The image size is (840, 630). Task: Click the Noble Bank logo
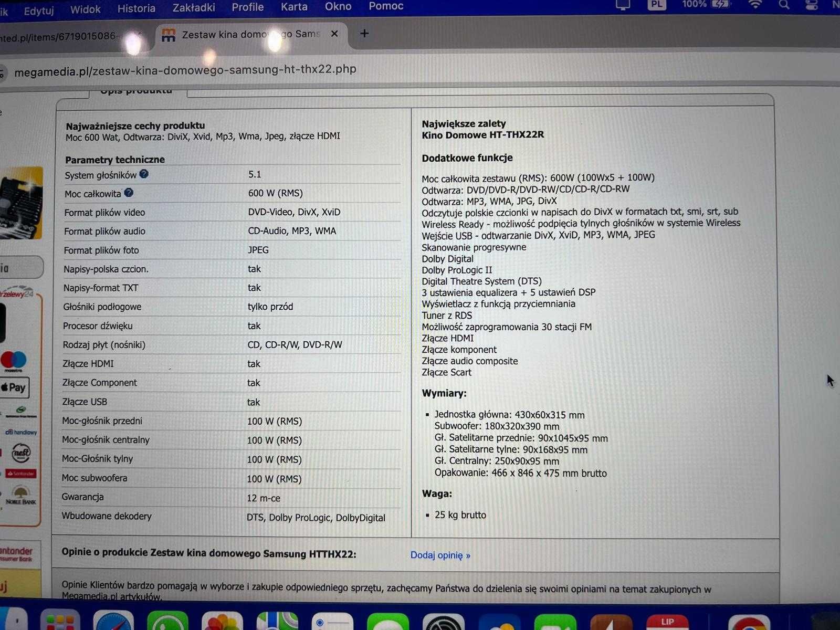(20, 495)
